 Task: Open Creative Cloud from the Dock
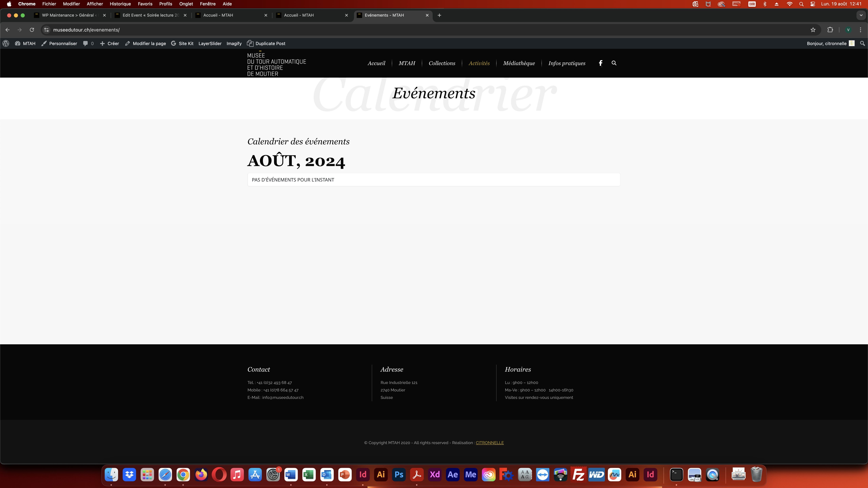[x=489, y=475]
